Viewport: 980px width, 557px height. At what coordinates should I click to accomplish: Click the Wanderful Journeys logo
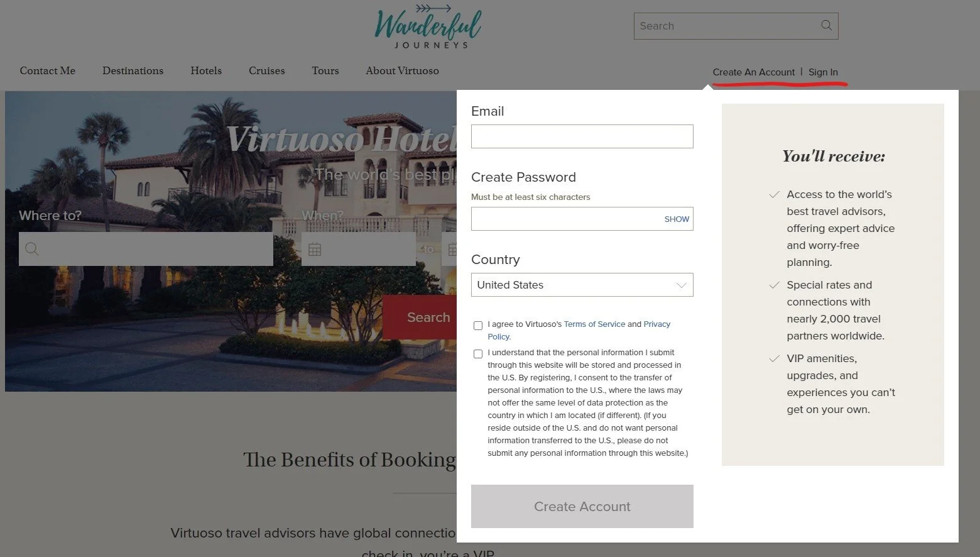tap(428, 27)
